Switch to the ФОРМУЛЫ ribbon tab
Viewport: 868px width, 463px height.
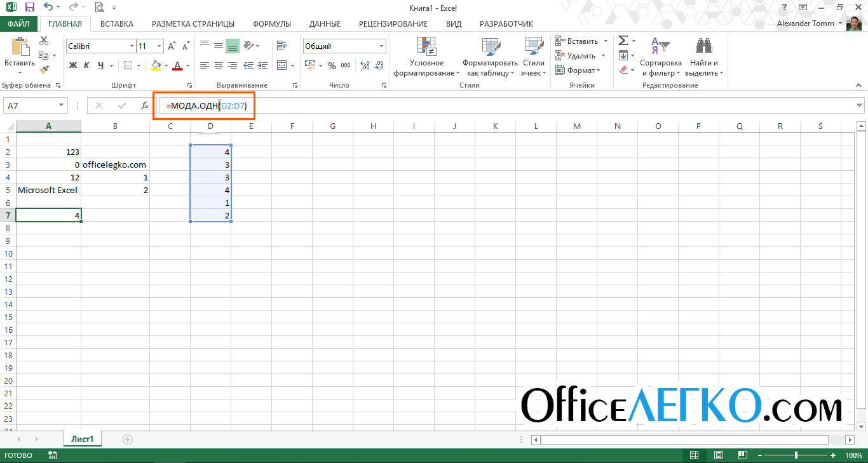click(271, 24)
